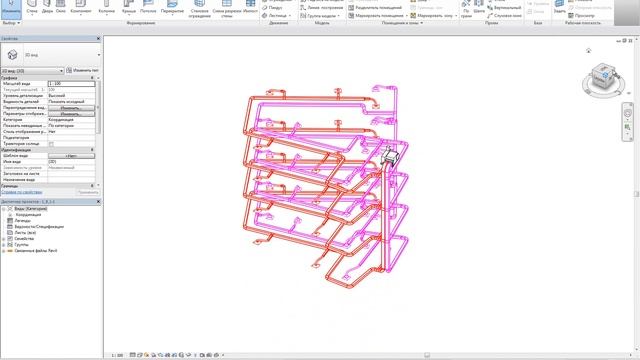The image size is (640, 360).
Task: Select Разделитель помещений tool
Action: [x=375, y=7]
